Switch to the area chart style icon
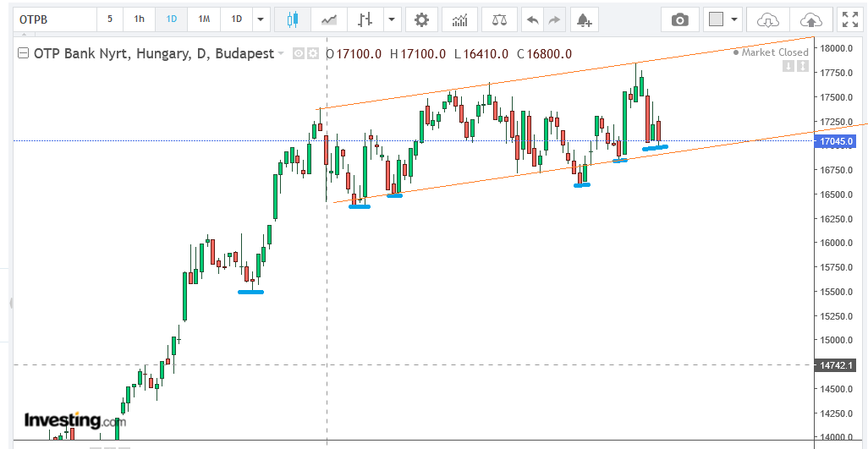This screenshot has height=449, width=868. [x=329, y=19]
